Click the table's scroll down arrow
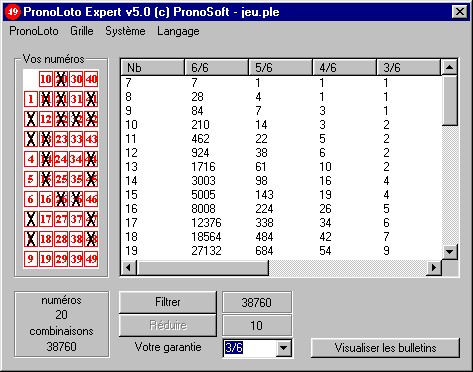This screenshot has width=473, height=372. pyautogui.click(x=449, y=252)
